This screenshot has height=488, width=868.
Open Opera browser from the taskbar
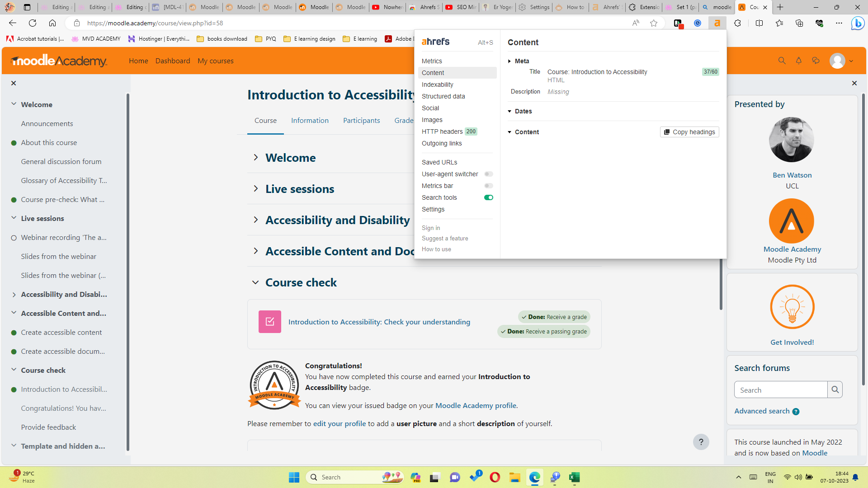click(x=495, y=477)
